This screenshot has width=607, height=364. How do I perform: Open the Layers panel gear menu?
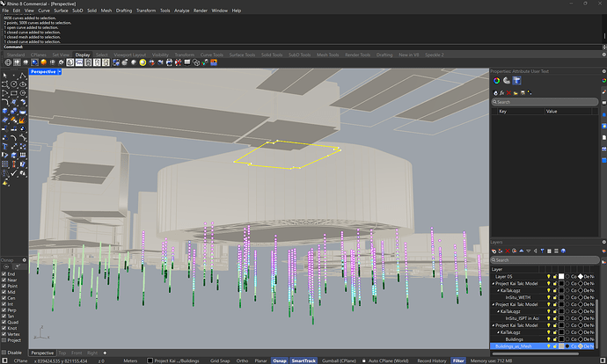pyautogui.click(x=604, y=242)
